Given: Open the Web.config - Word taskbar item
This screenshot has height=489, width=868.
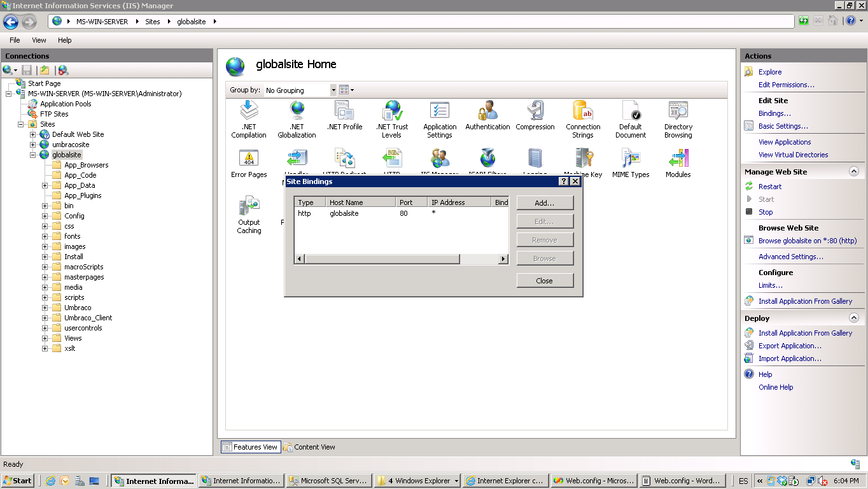Looking at the screenshot, I should pyautogui.click(x=682, y=481).
